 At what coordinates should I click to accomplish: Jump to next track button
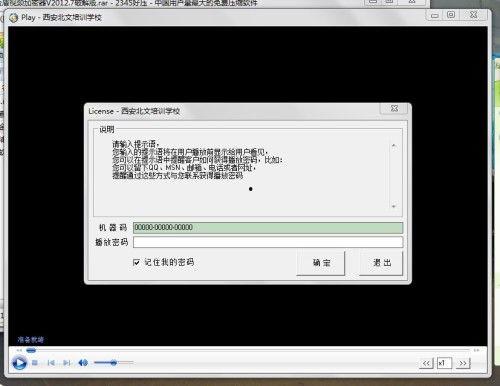[x=67, y=363]
